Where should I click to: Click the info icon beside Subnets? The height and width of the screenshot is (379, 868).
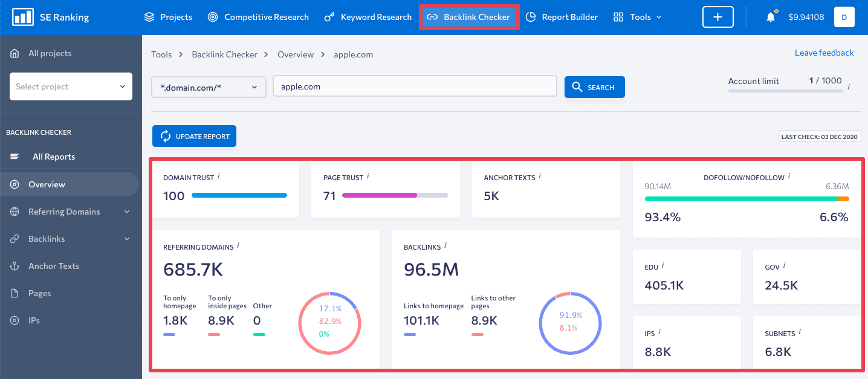(x=800, y=332)
